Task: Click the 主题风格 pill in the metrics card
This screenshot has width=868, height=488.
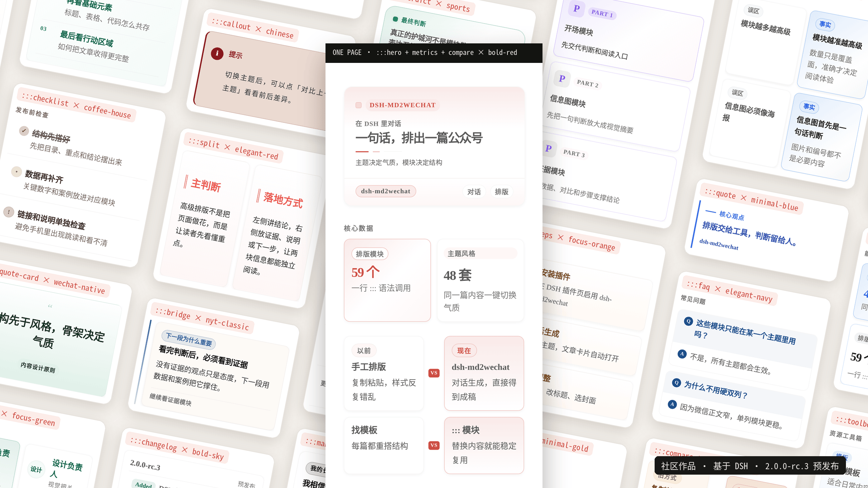Action: pos(480,253)
